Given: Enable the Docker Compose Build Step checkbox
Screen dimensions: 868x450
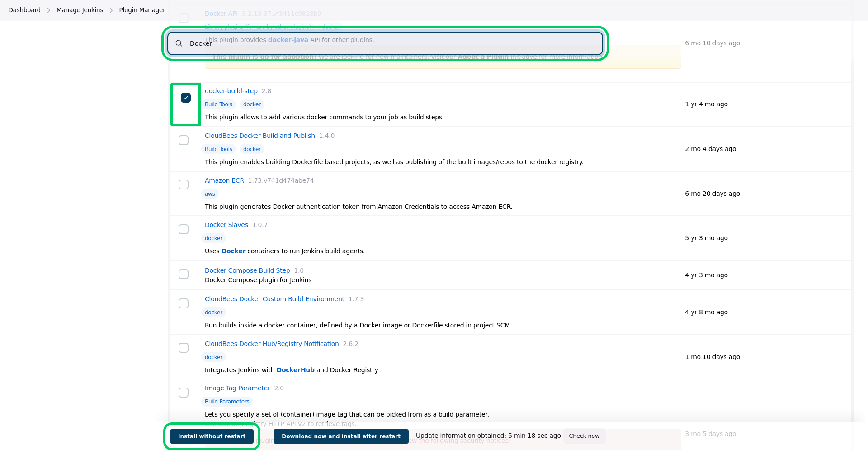Looking at the screenshot, I should point(184,274).
